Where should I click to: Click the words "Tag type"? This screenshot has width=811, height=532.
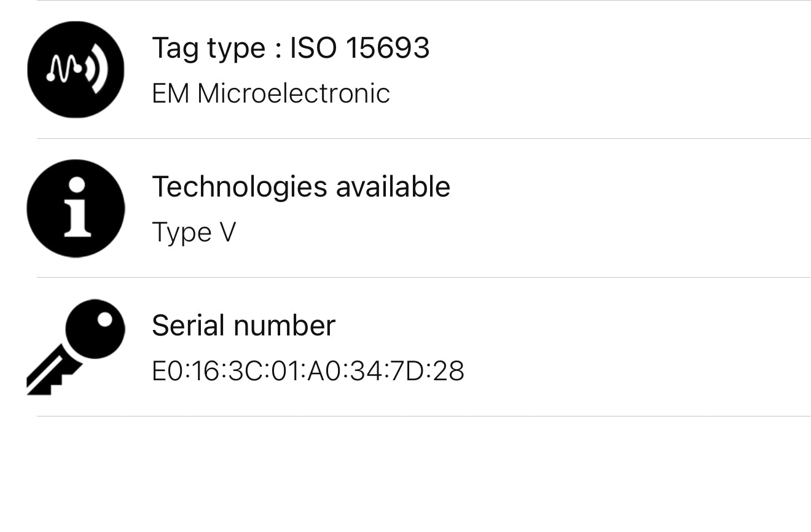[208, 48]
